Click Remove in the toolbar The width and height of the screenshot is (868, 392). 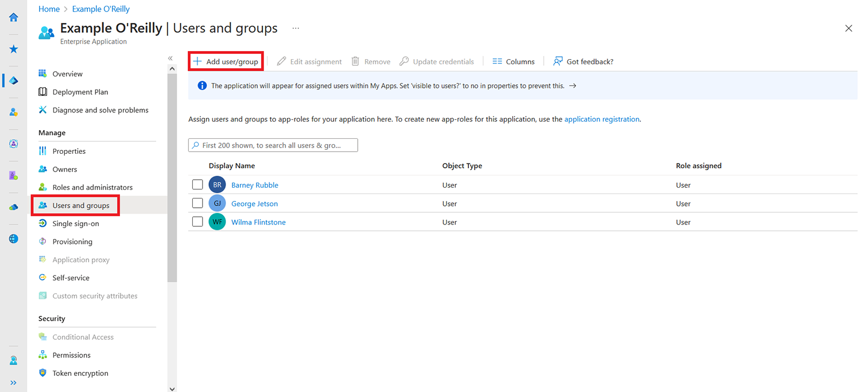(x=371, y=61)
